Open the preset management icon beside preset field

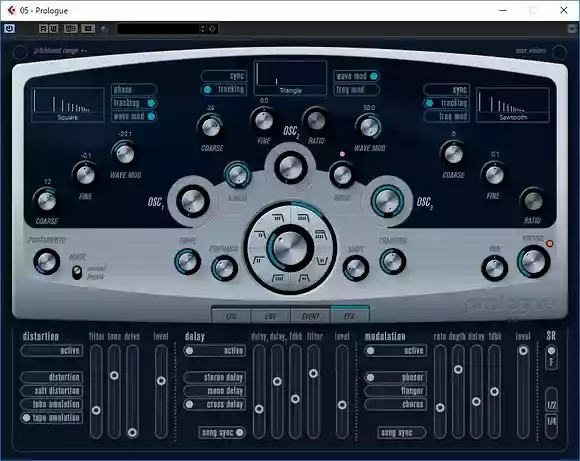212,28
